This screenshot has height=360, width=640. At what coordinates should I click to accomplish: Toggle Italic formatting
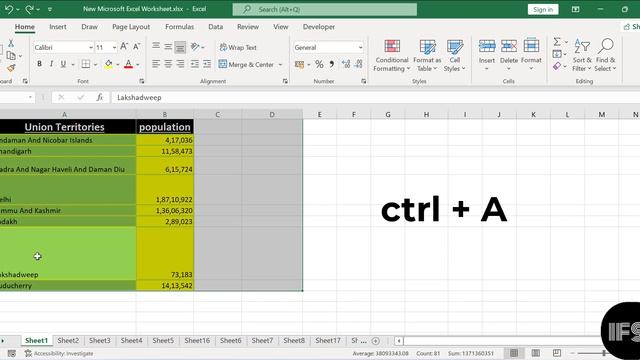click(x=51, y=64)
